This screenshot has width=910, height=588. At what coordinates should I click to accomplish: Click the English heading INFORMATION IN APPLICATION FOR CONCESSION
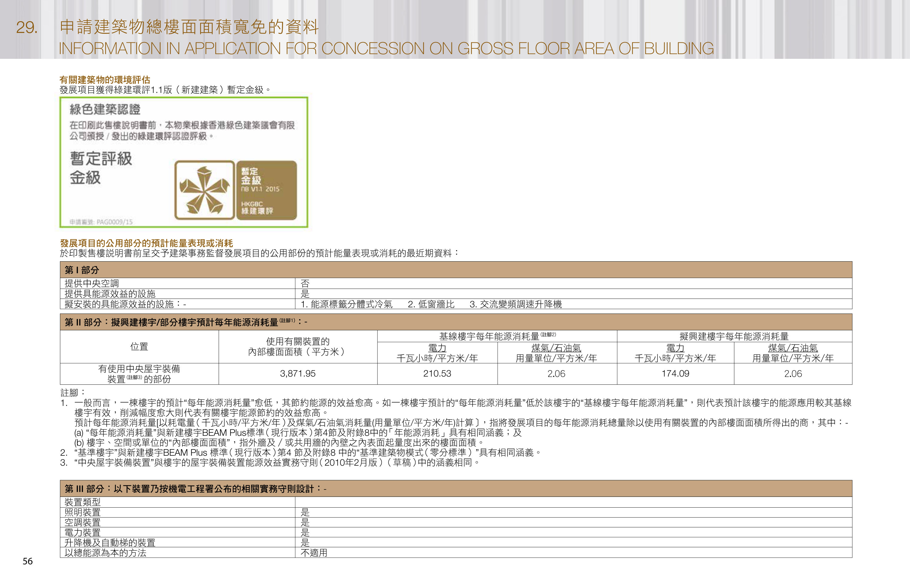tap(386, 48)
